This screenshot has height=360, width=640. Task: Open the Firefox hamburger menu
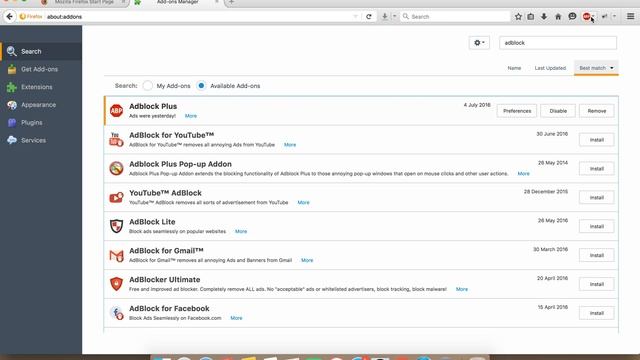click(630, 17)
